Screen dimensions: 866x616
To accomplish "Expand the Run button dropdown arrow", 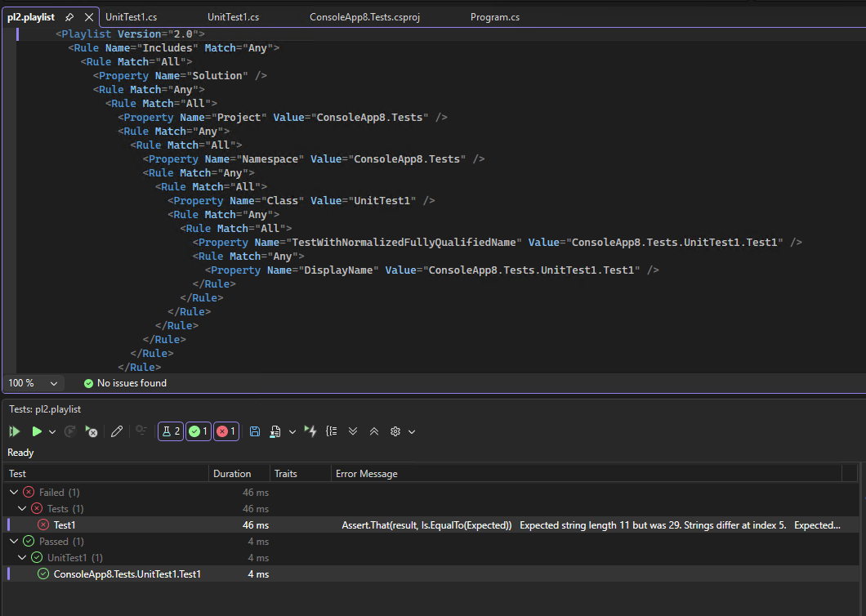I will pos(51,431).
